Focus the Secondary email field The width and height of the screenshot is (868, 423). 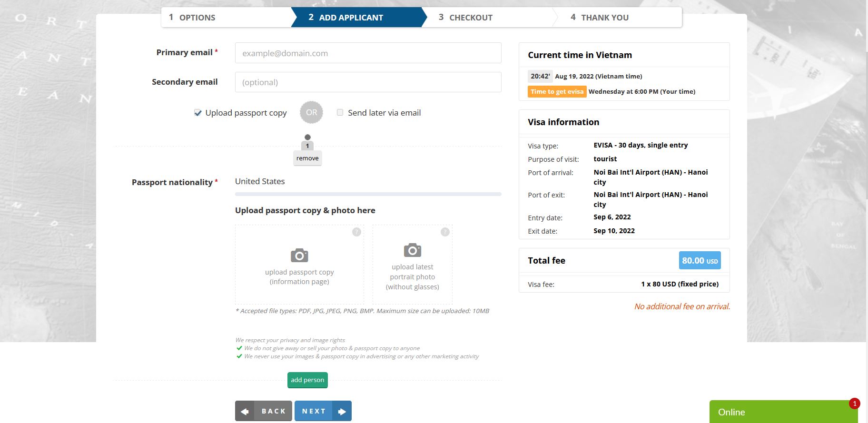pos(367,82)
